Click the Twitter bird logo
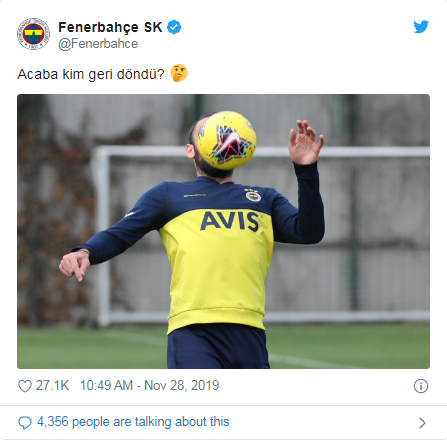This screenshot has height=440, width=447. (x=421, y=27)
